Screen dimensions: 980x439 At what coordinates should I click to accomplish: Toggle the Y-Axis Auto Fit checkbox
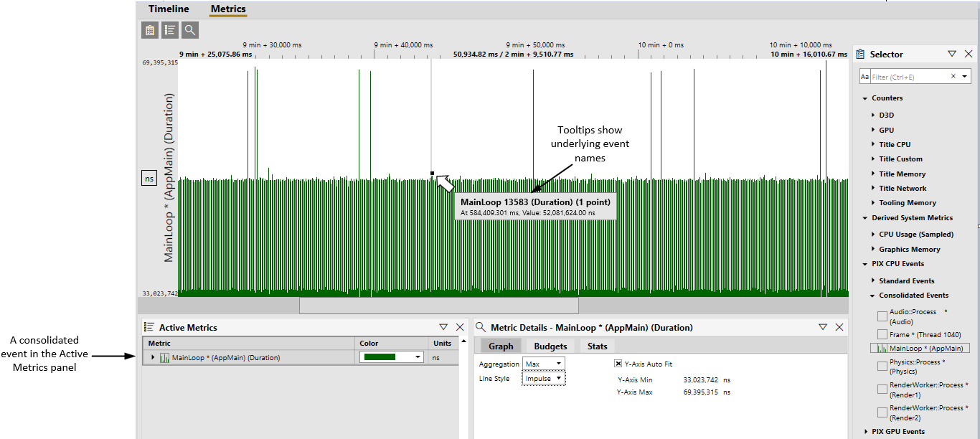tap(618, 364)
